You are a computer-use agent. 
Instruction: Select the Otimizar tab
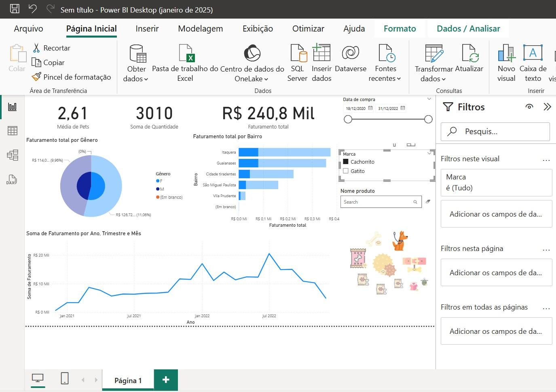point(308,29)
